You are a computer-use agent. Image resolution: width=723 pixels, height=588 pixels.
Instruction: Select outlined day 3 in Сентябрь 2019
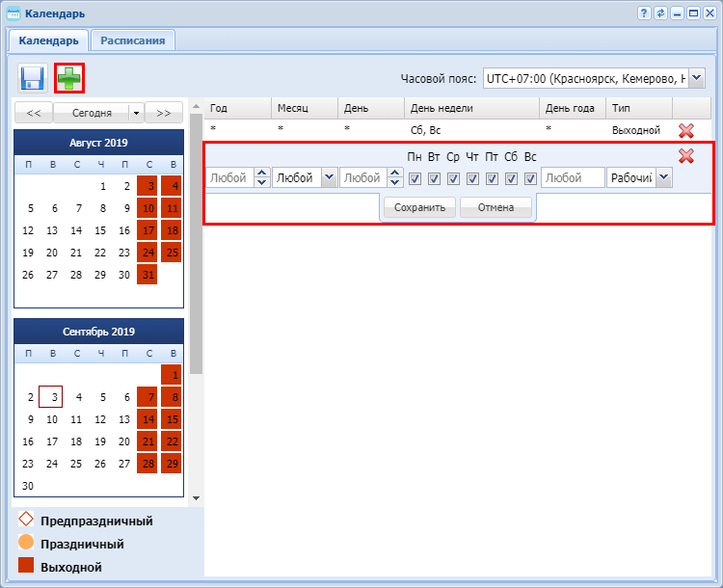click(x=51, y=397)
